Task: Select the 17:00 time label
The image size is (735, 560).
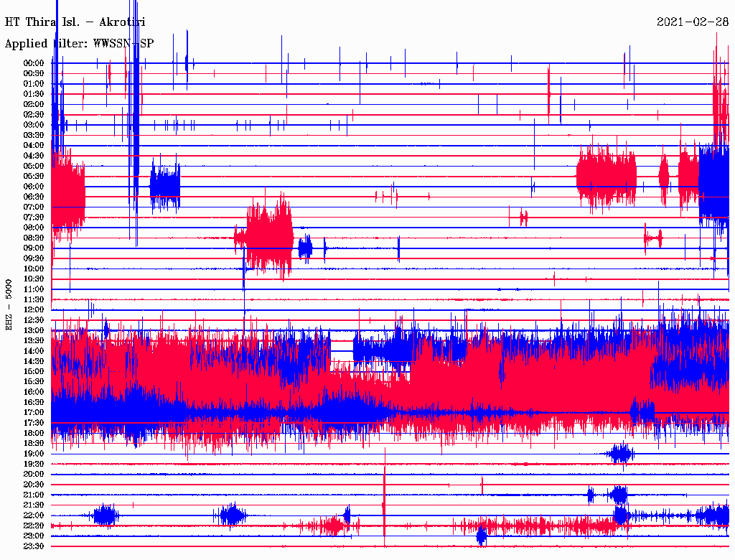Action: pos(34,413)
